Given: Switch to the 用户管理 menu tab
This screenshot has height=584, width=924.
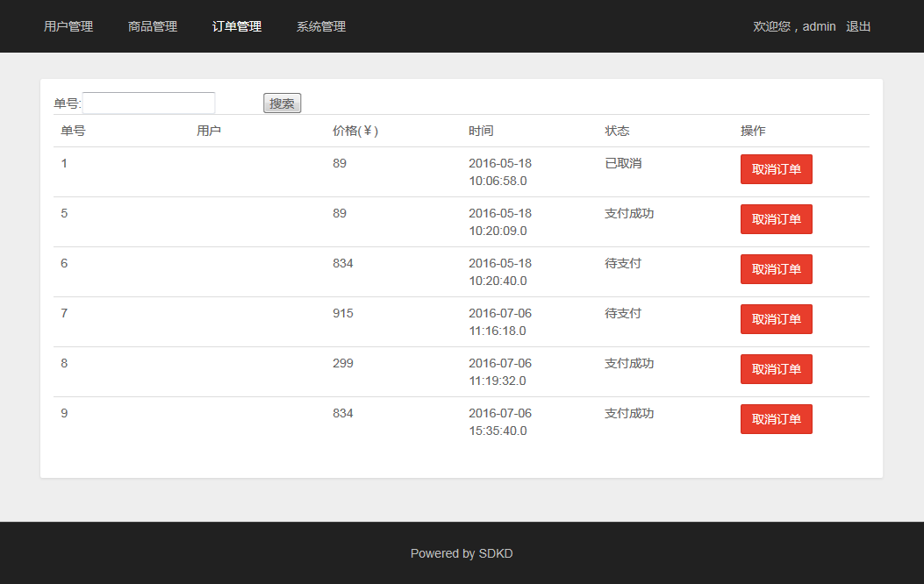Looking at the screenshot, I should coord(68,26).
